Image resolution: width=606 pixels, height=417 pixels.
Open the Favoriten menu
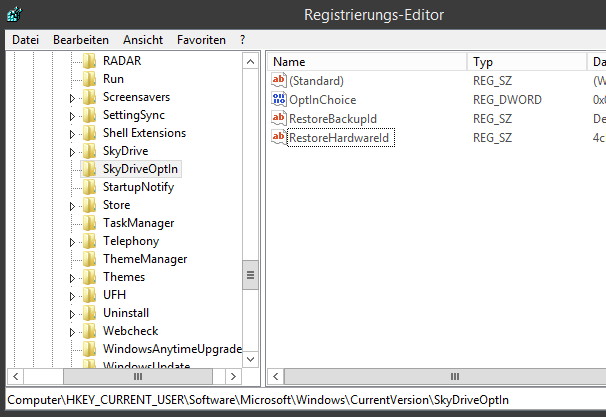[201, 40]
